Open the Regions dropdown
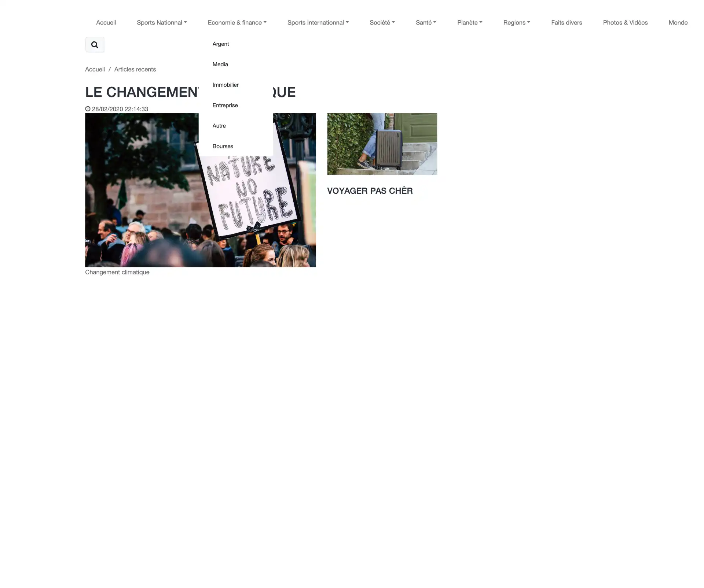This screenshot has width=704, height=588. [x=517, y=22]
